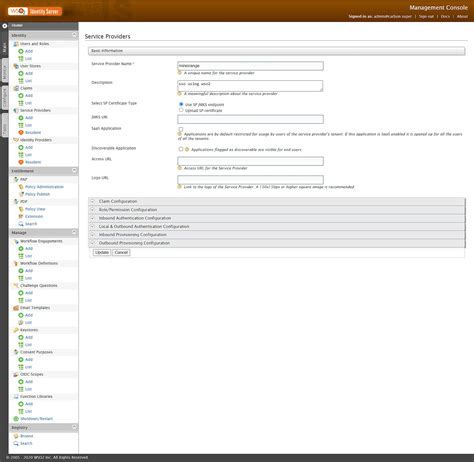Collapse the Registry menu group
The height and width of the screenshot is (462, 474).
[x=74, y=427]
